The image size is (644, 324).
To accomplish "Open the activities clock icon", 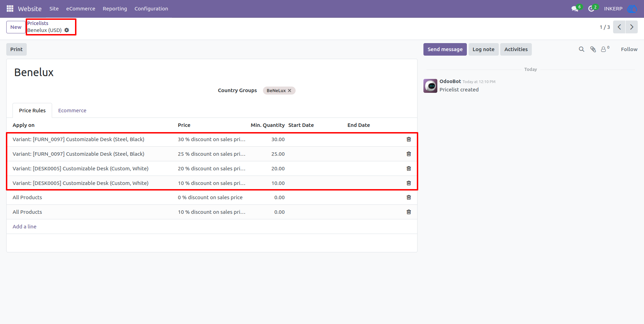I will pyautogui.click(x=591, y=9).
